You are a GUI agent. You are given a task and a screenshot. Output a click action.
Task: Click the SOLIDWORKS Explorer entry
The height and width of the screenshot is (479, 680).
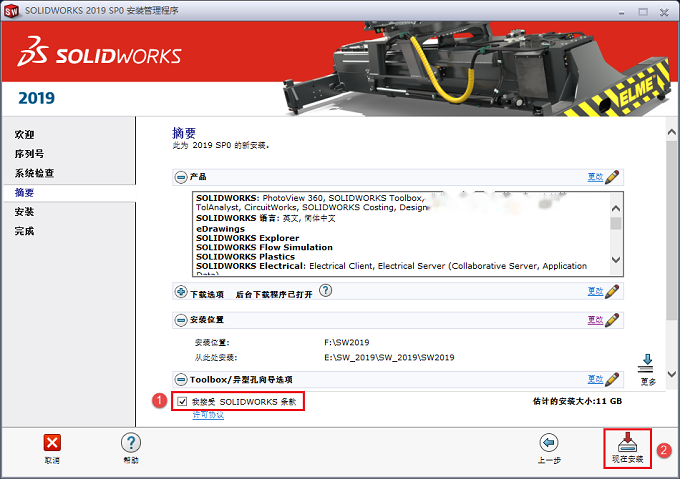tap(248, 238)
